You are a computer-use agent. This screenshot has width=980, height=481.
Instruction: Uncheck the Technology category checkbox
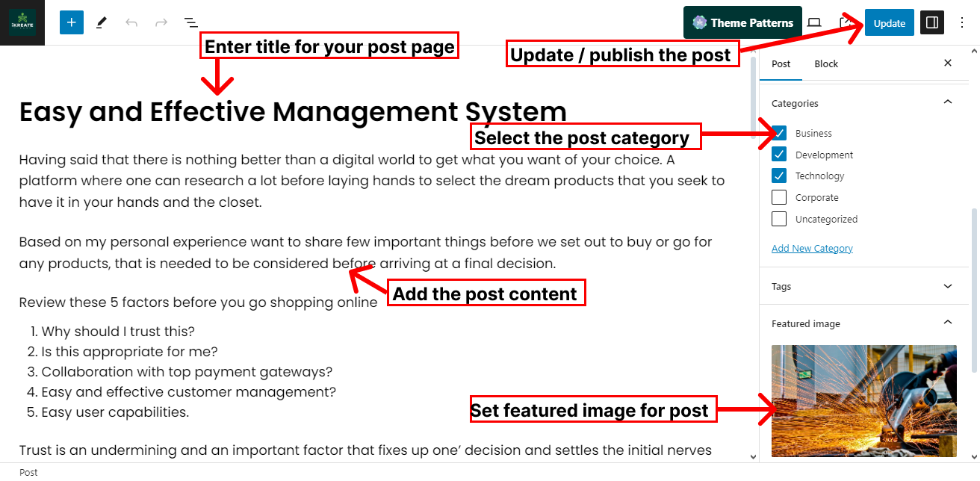(779, 176)
